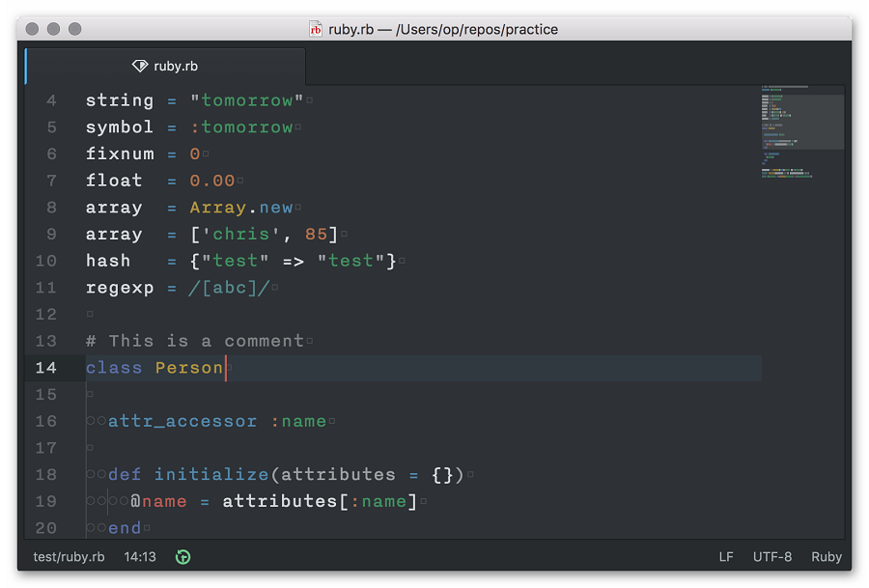
Task: Click the /[abc]/ regular expression
Action: point(230,288)
